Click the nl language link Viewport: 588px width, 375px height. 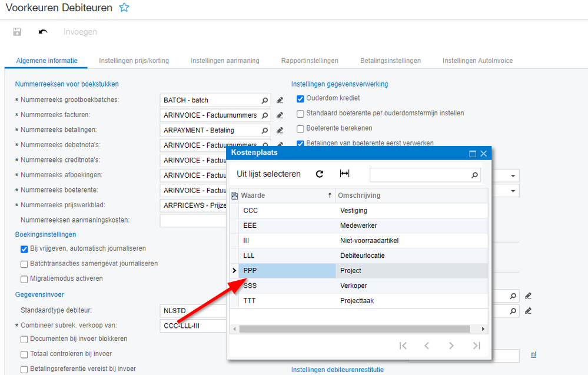(x=534, y=354)
